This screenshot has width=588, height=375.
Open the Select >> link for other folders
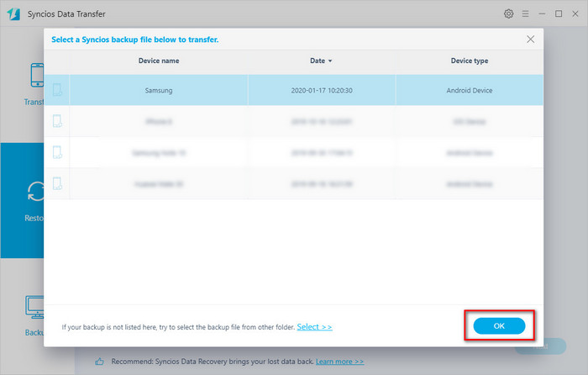click(314, 327)
